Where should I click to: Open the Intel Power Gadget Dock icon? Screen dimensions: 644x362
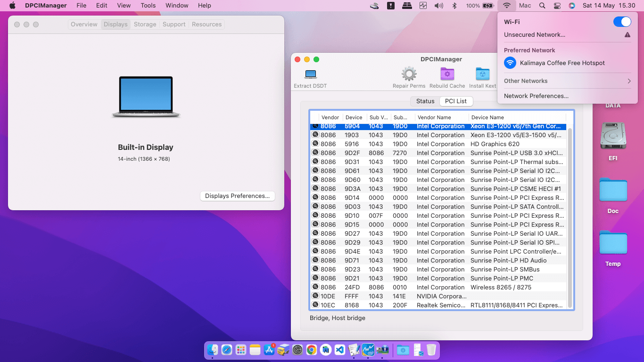pos(368,350)
